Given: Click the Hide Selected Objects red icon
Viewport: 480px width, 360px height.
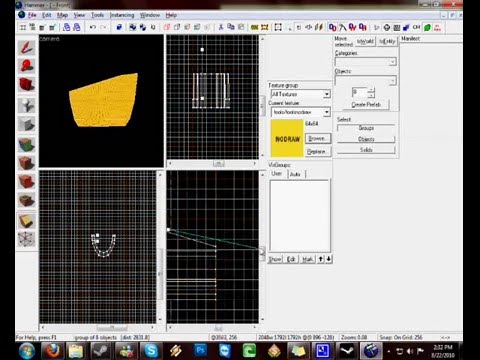Looking at the screenshot, I should [x=167, y=27].
